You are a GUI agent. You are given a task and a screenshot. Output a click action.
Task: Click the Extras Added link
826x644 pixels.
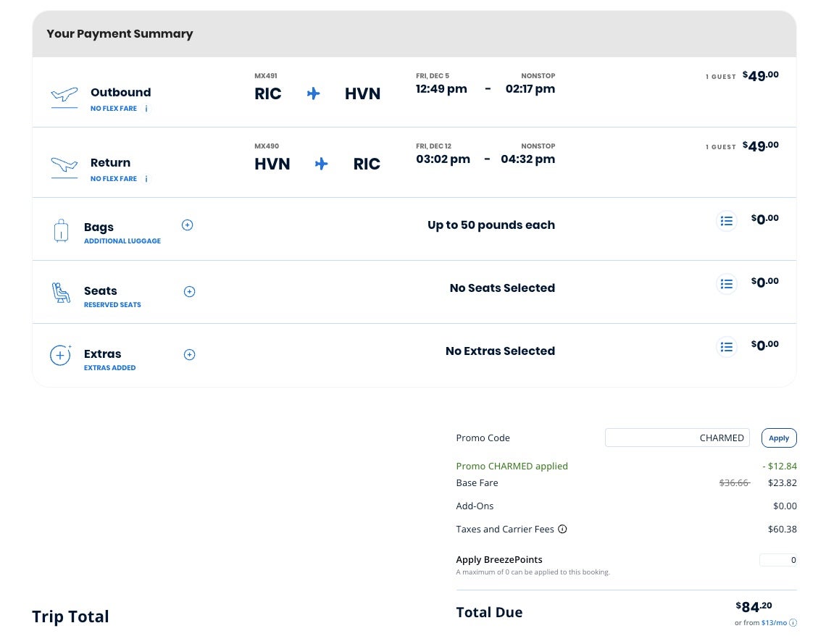pyautogui.click(x=109, y=368)
